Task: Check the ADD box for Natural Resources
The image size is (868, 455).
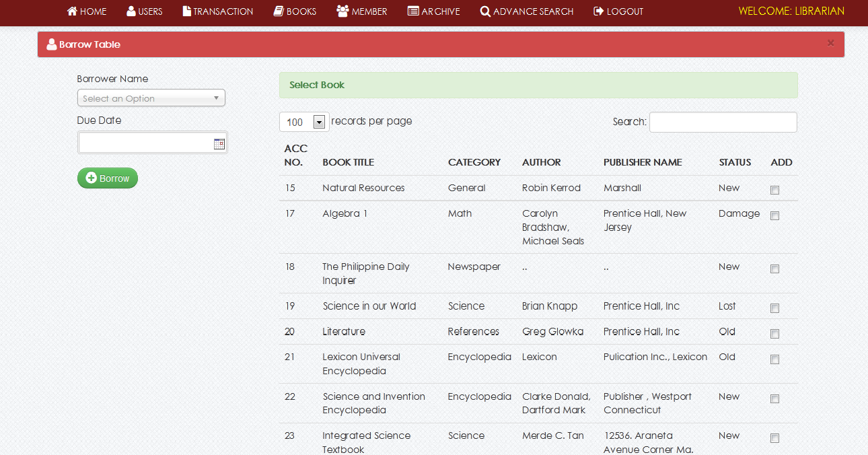Action: 774,190
